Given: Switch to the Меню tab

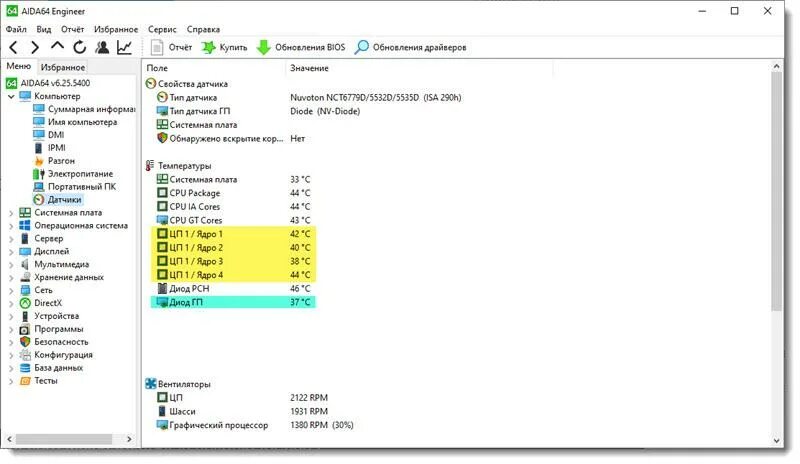Looking at the screenshot, I should click(18, 66).
